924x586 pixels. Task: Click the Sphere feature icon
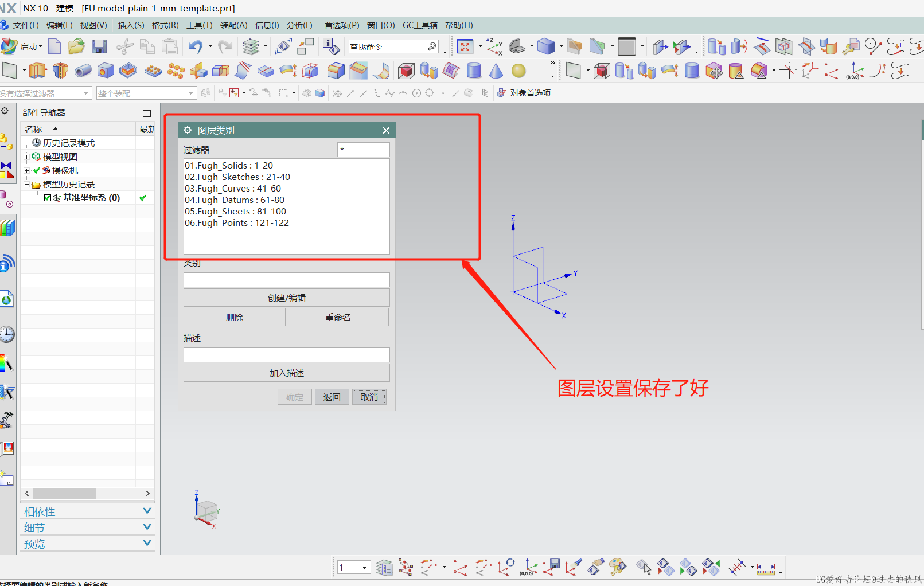[518, 71]
